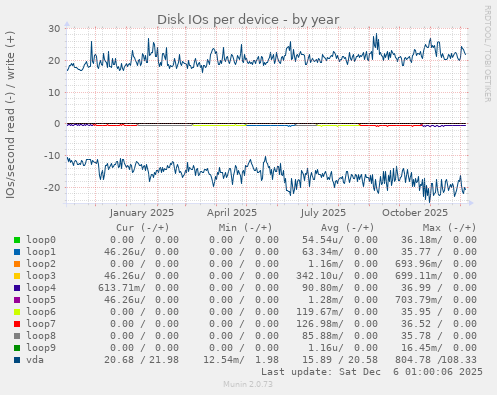The image size is (497, 395).
Task: Select the loop1 legend label
Action: tap(41, 252)
